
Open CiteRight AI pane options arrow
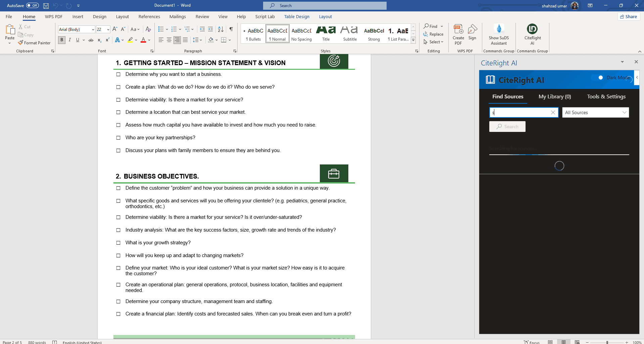click(622, 62)
